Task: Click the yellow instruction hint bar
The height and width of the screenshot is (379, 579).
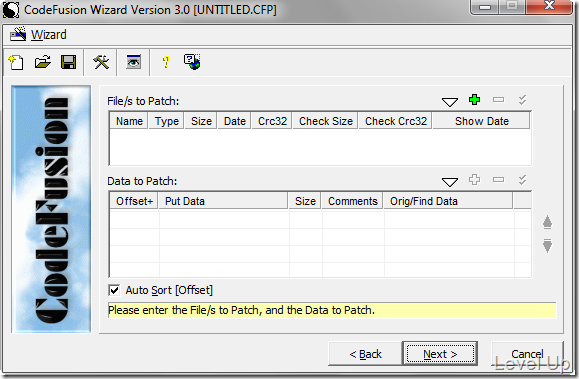Action: (x=332, y=310)
